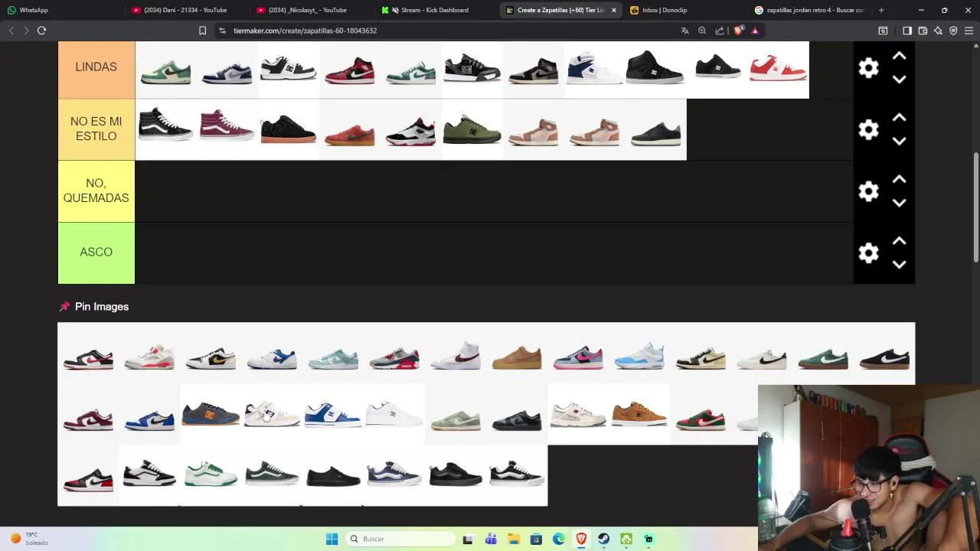
Task: Click the NO, QUEMADAS tier label
Action: [96, 191]
